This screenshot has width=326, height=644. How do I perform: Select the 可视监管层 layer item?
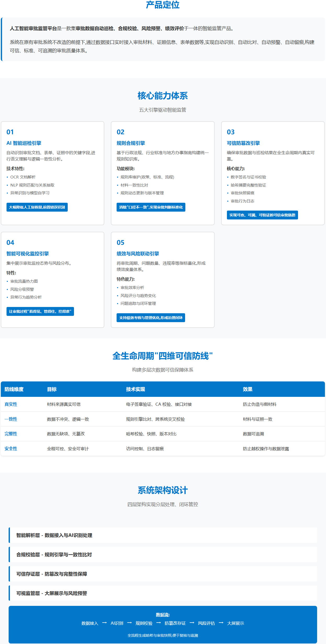pyautogui.click(x=163, y=593)
